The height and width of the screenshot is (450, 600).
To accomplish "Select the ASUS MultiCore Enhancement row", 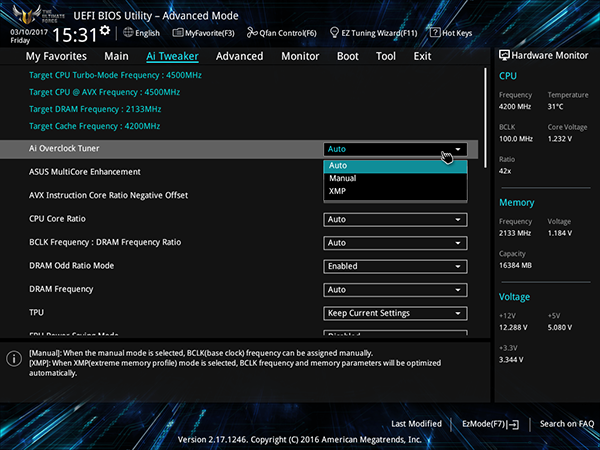I will coord(85,172).
